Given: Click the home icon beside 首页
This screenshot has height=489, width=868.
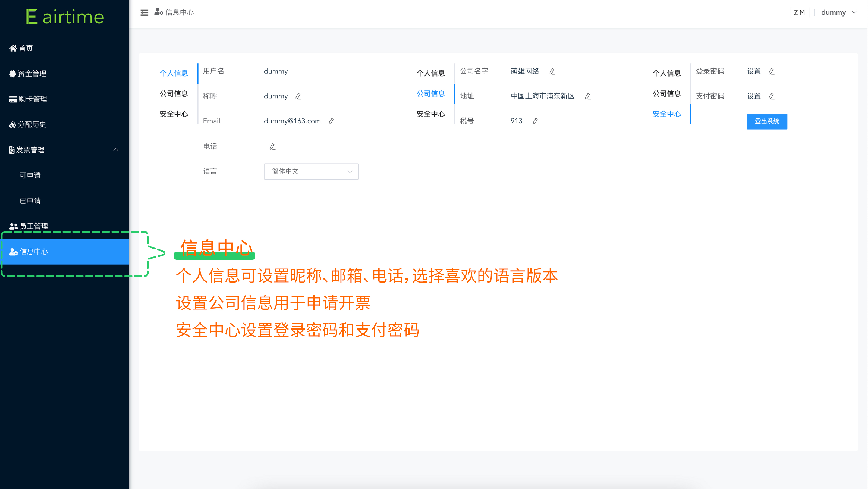Looking at the screenshot, I should pyautogui.click(x=13, y=48).
